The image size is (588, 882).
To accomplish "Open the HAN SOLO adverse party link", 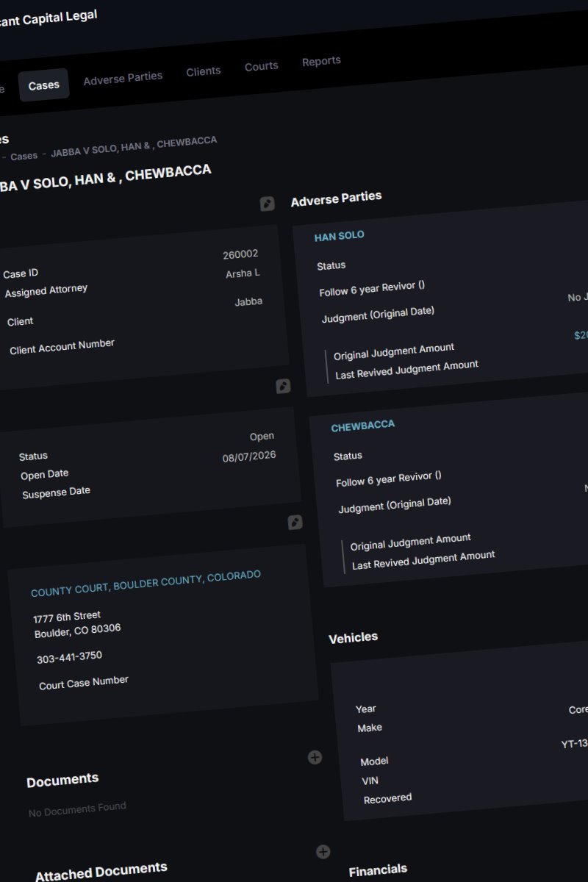I will pyautogui.click(x=340, y=236).
